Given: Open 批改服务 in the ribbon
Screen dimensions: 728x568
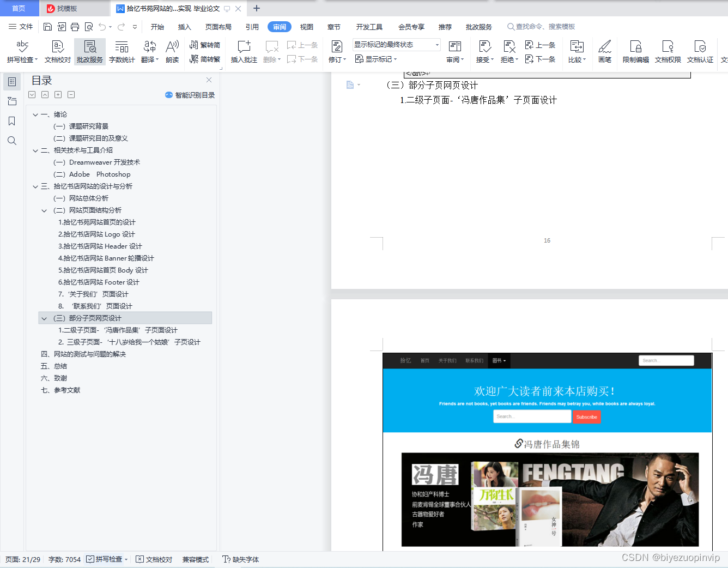Looking at the screenshot, I should 90,52.
